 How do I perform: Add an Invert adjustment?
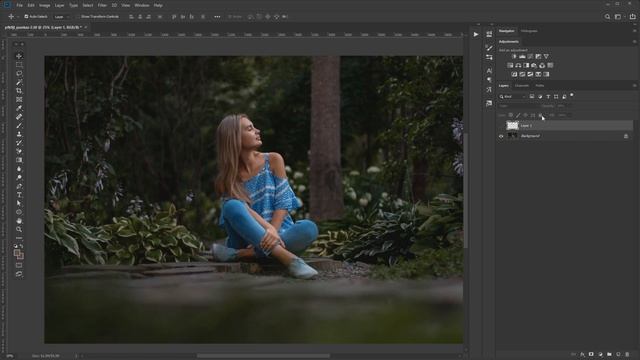point(514,74)
